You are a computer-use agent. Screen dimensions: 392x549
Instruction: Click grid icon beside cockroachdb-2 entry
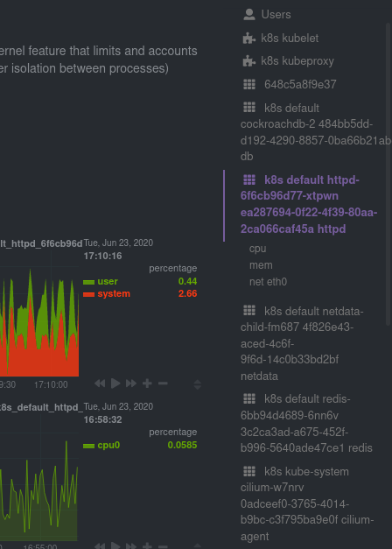(x=248, y=108)
